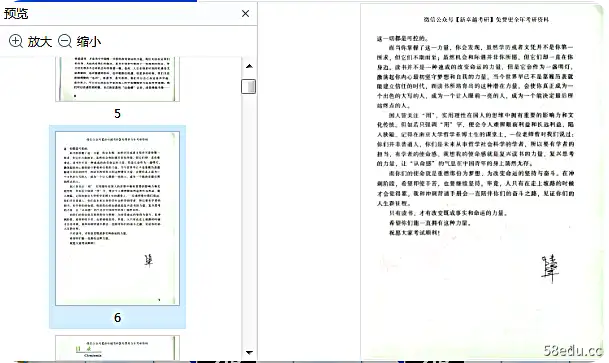Click the 缩小 label
This screenshot has width=609, height=363.
click(89, 41)
